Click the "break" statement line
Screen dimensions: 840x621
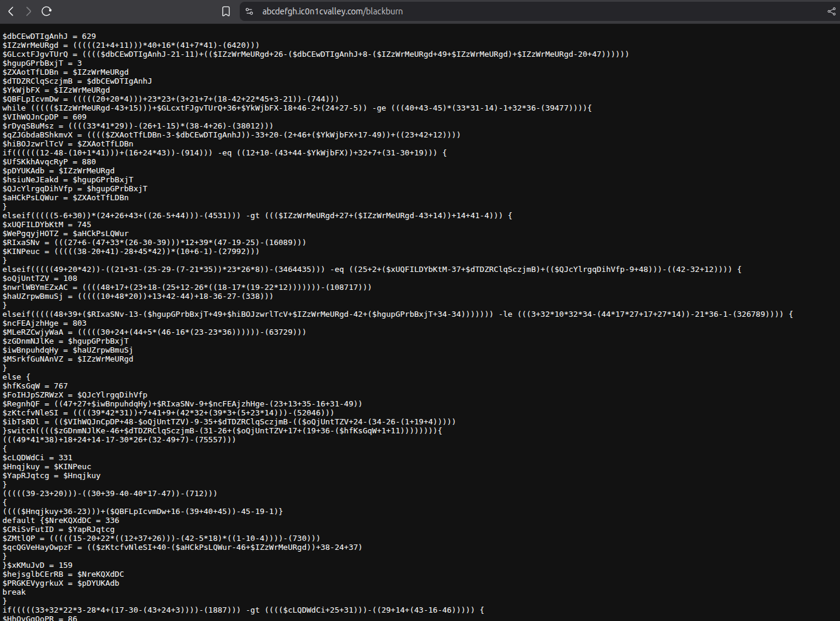click(x=14, y=592)
